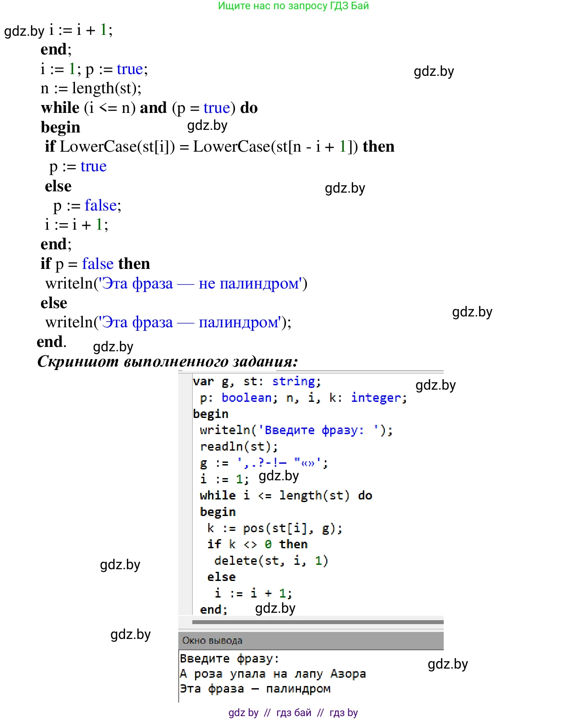Click the purple footer "gdz by // гдз бай" text
This screenshot has height=720, width=588.
click(293, 712)
